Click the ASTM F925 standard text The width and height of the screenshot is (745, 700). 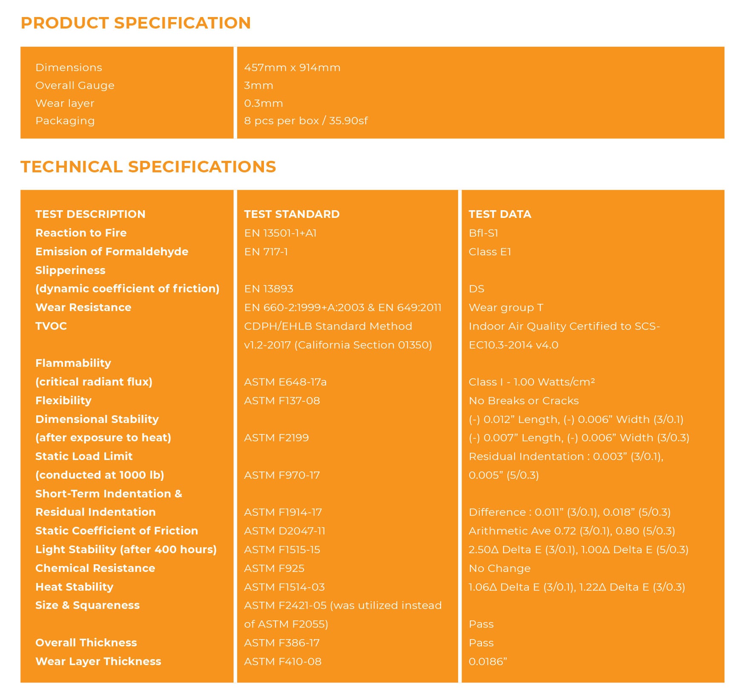[274, 569]
